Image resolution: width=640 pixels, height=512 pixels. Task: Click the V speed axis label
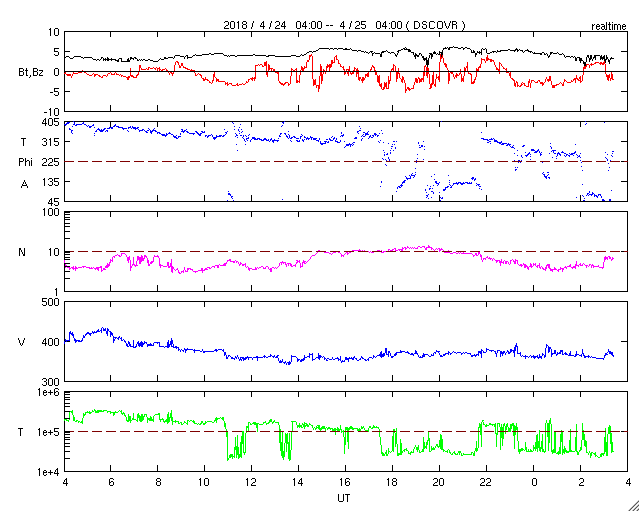coord(22,342)
